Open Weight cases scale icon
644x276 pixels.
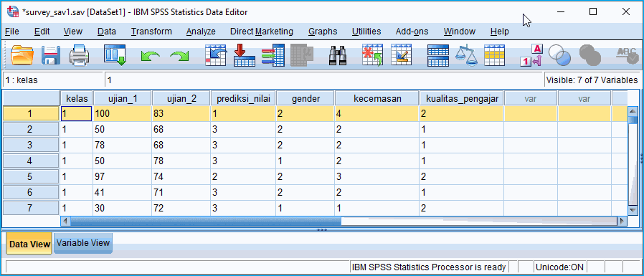[x=467, y=55]
